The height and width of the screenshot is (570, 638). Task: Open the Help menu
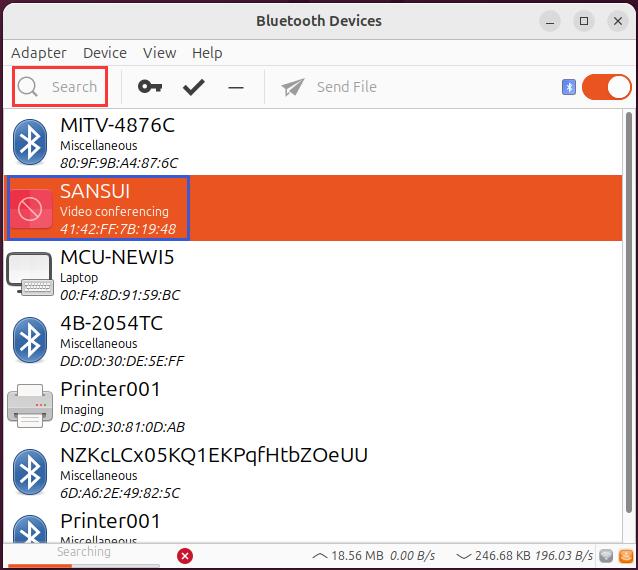pyautogui.click(x=207, y=53)
